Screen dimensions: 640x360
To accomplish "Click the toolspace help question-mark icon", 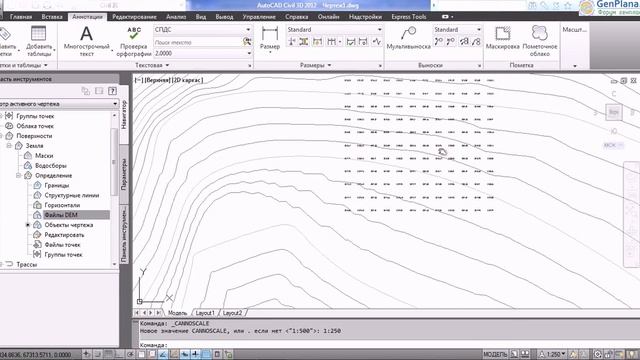I will pyautogui.click(x=113, y=91).
